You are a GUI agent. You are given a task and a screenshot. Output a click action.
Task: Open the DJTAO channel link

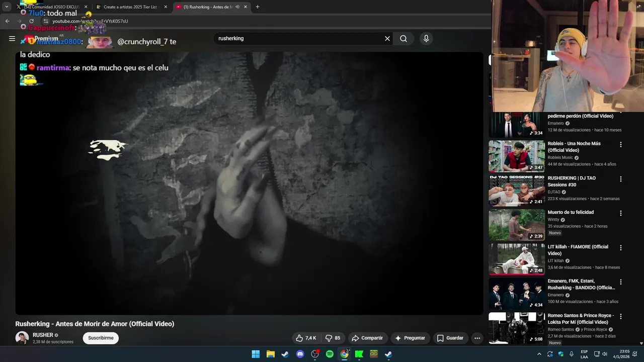tap(554, 192)
